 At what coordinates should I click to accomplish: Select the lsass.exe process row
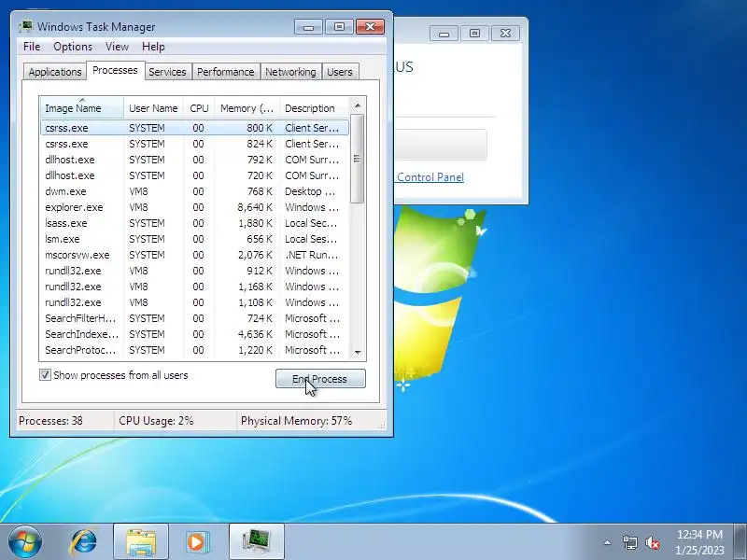[194, 223]
